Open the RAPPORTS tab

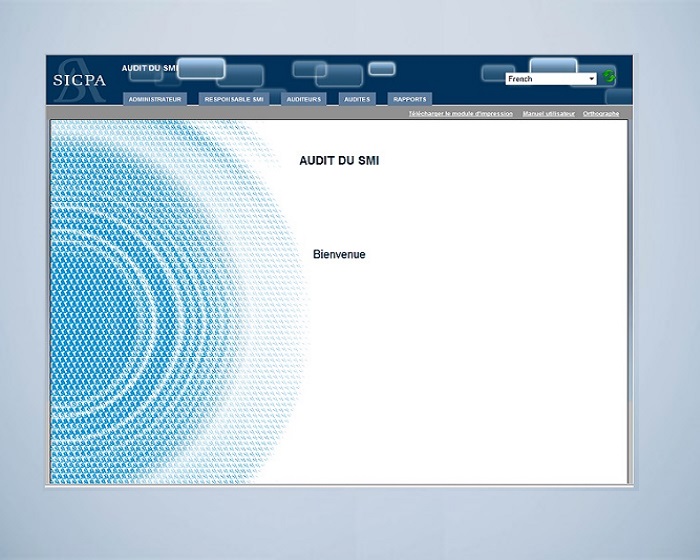pyautogui.click(x=409, y=99)
